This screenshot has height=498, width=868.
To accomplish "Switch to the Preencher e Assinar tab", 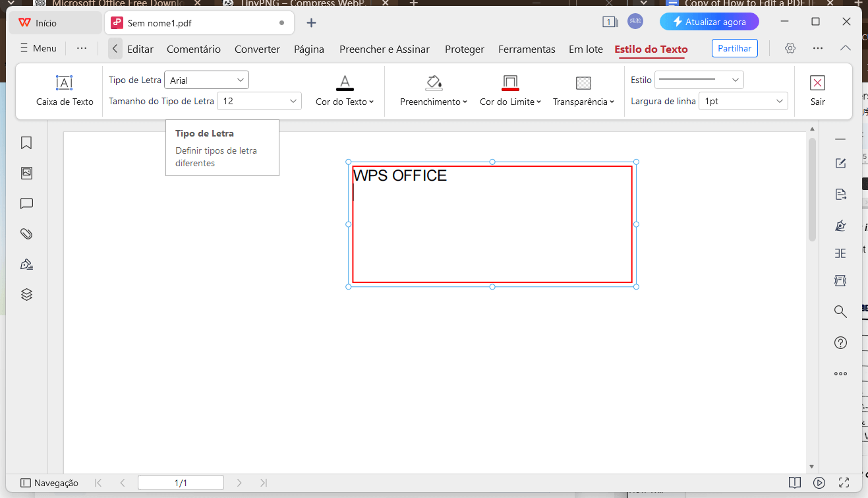I will point(384,49).
